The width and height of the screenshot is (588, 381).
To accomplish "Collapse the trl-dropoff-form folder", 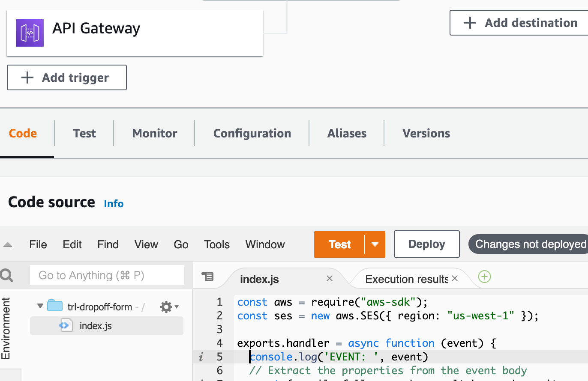I will pyautogui.click(x=40, y=307).
